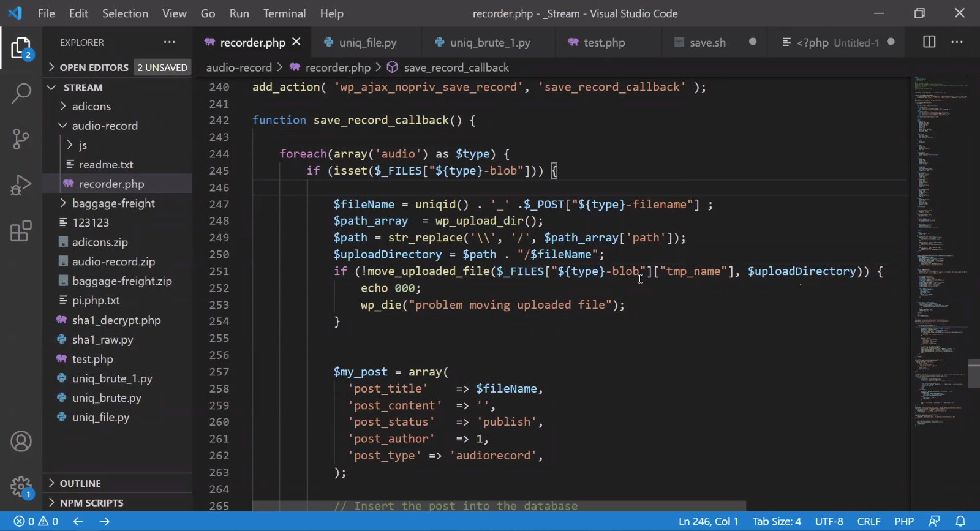
Task: Open sha1_decrypt.php file
Action: pos(118,320)
